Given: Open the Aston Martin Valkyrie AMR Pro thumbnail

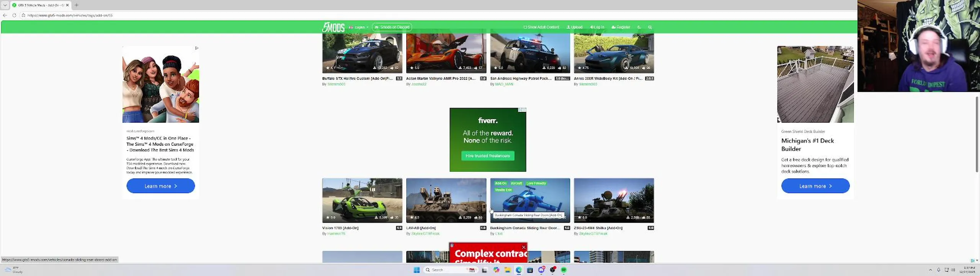Looking at the screenshot, I should tap(446, 53).
